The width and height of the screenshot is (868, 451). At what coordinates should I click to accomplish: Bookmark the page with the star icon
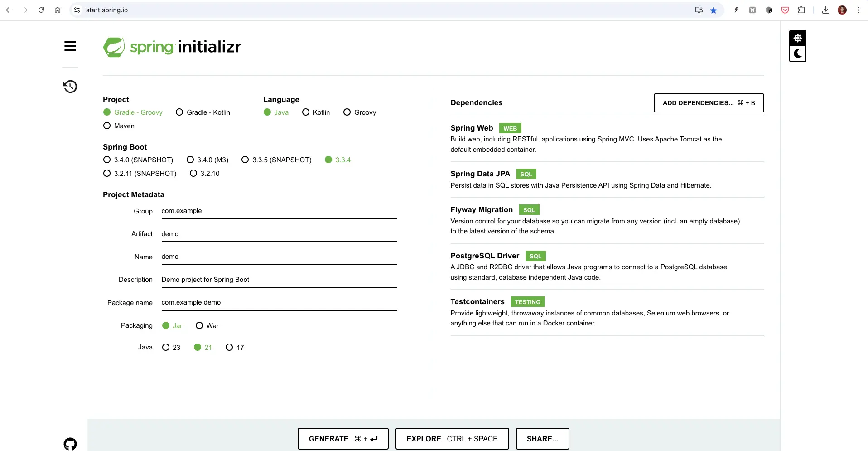(714, 10)
